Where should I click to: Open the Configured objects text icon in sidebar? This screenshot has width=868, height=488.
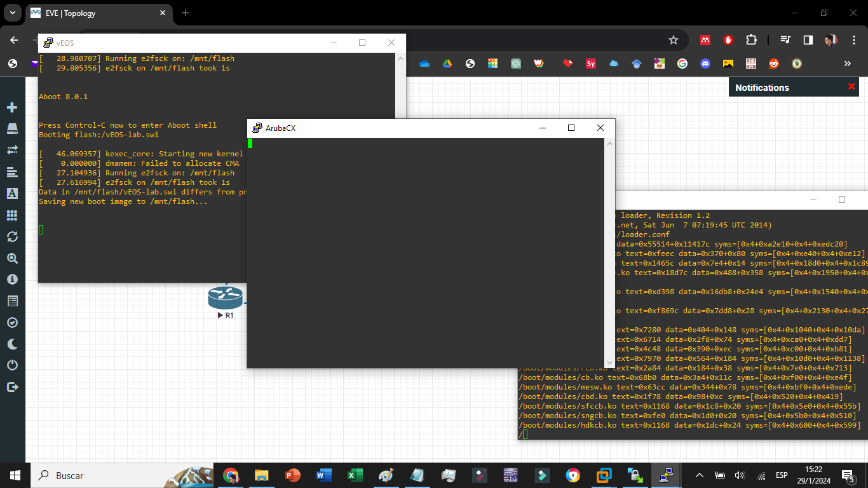[12, 193]
